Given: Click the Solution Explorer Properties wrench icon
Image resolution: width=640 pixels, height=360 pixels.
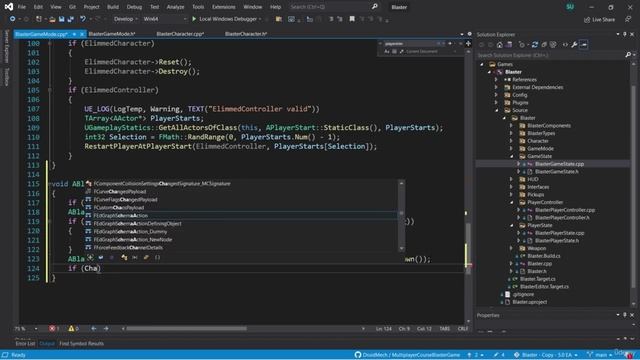Looking at the screenshot, I should point(574,44).
